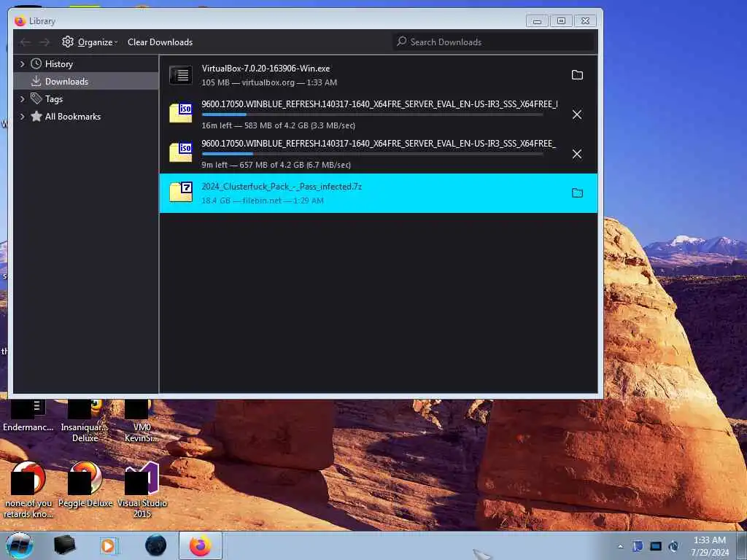
Task: Open the Windows Start menu orb
Action: click(20, 545)
